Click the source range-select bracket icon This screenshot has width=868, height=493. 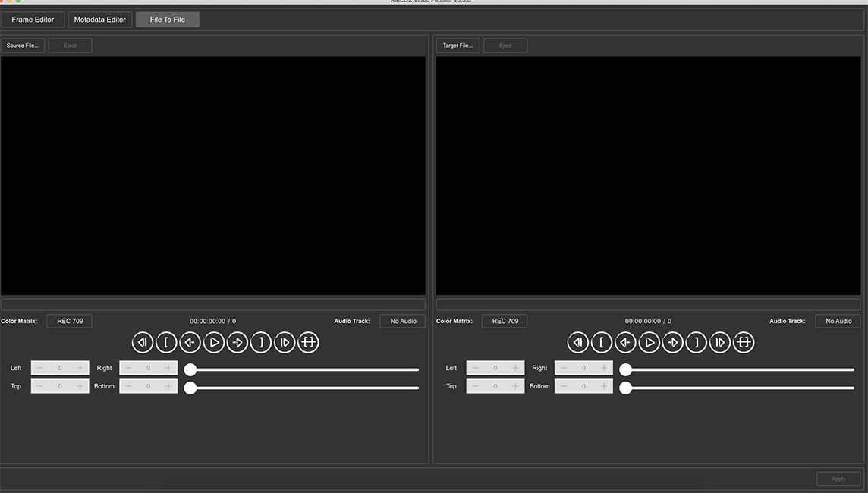(308, 343)
